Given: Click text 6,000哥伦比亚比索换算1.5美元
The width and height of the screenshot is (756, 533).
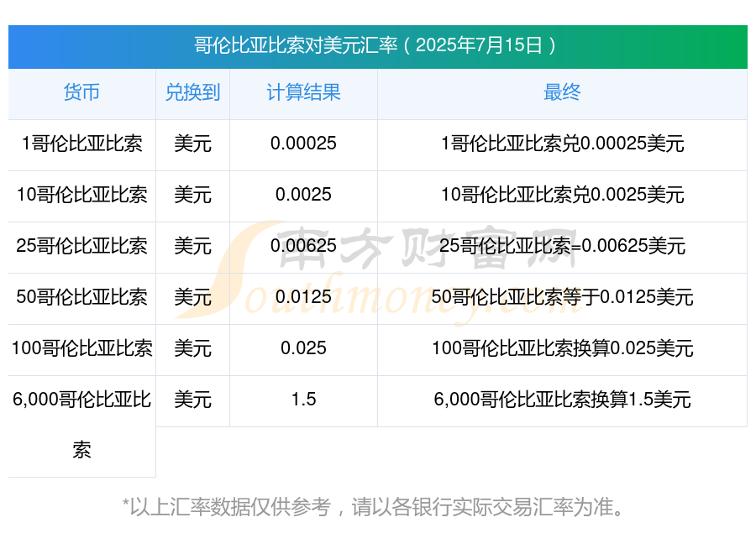Looking at the screenshot, I should tap(562, 400).
